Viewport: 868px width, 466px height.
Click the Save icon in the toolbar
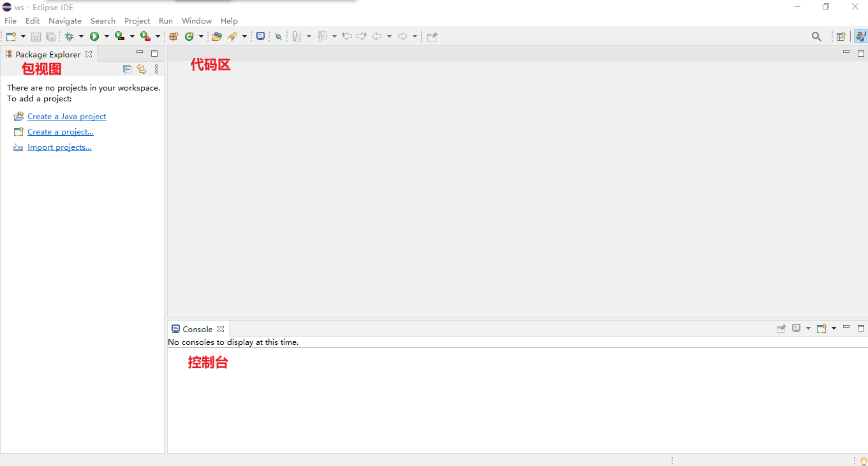coord(36,36)
